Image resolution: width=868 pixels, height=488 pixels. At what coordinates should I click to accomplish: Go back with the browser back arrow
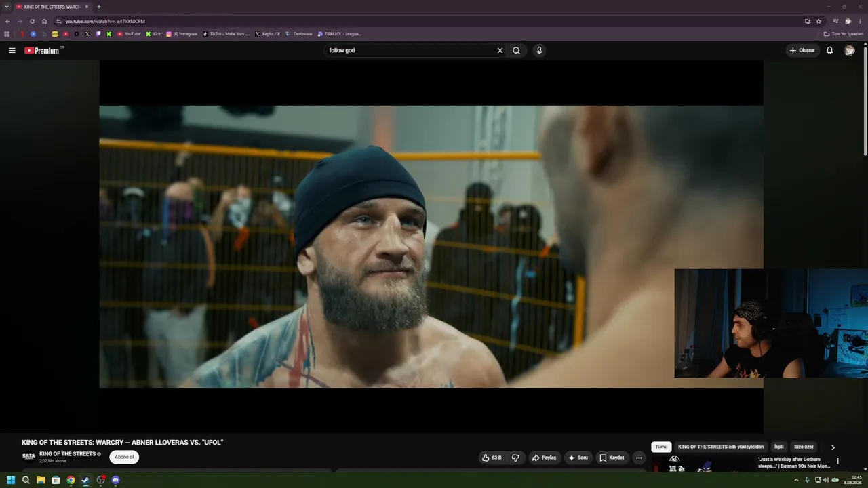coord(7,21)
